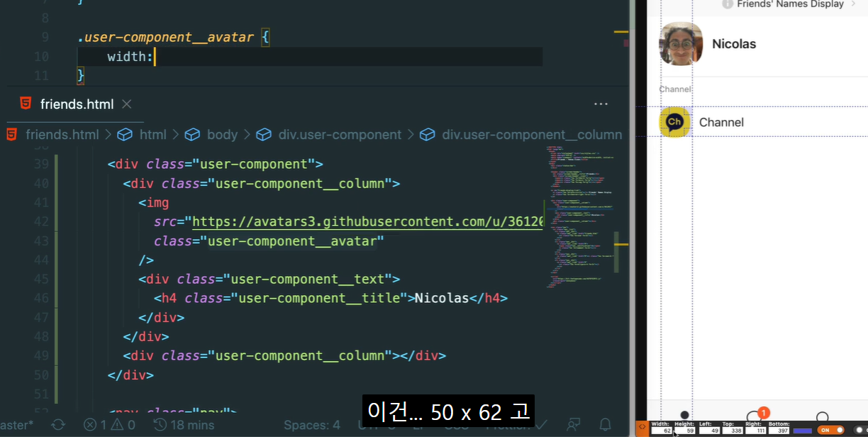Click the 18 mins time tracker status item
The image size is (868, 437).
[x=184, y=425]
